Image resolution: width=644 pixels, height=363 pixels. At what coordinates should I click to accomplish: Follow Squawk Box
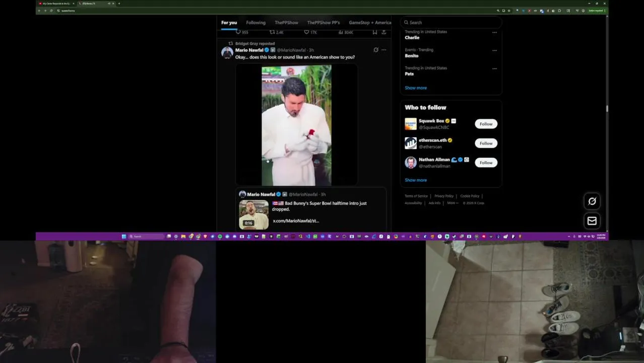tap(486, 124)
